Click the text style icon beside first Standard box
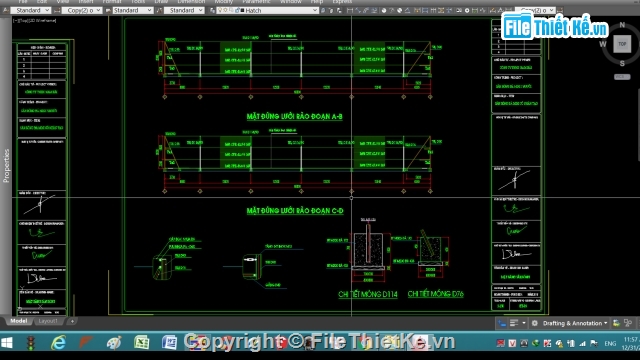 pos(6,10)
